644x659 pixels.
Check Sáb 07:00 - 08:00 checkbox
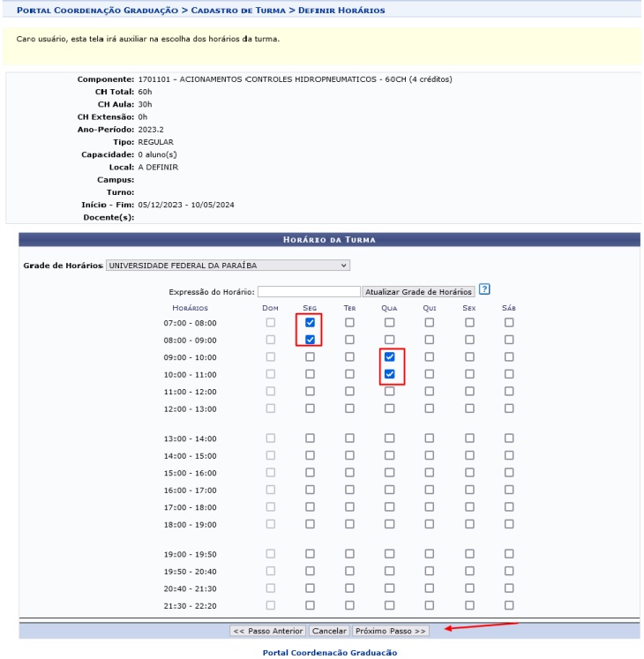tap(509, 322)
